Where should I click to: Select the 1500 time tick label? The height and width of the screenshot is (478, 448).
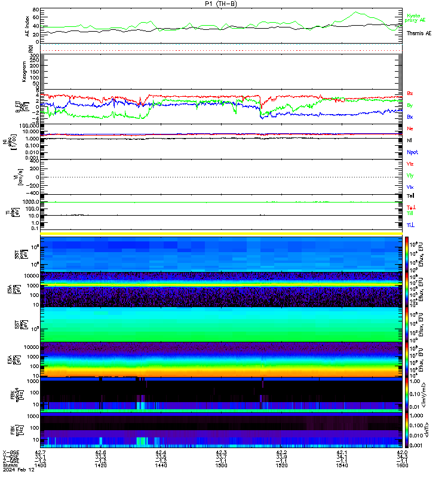pyautogui.click(x=221, y=465)
